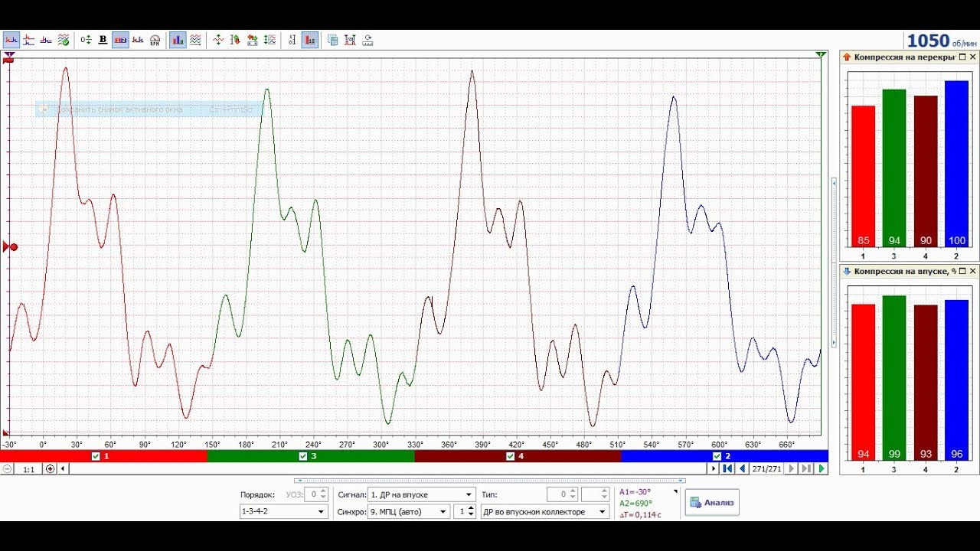Undock the 'Компрессия на перекры' panel
The image size is (980, 551).
[962, 57]
